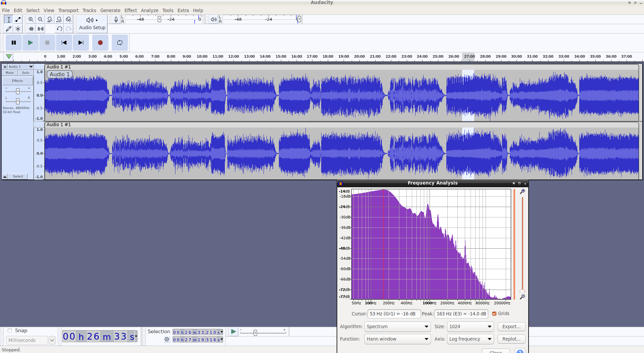Open the Generate menu

point(110,10)
